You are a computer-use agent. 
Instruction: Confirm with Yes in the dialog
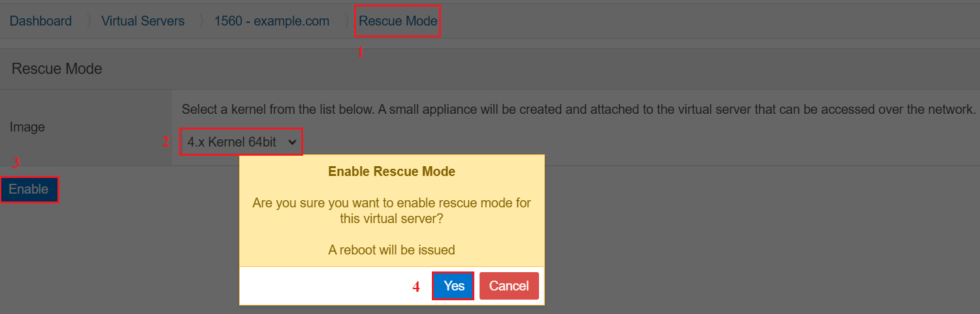[453, 286]
